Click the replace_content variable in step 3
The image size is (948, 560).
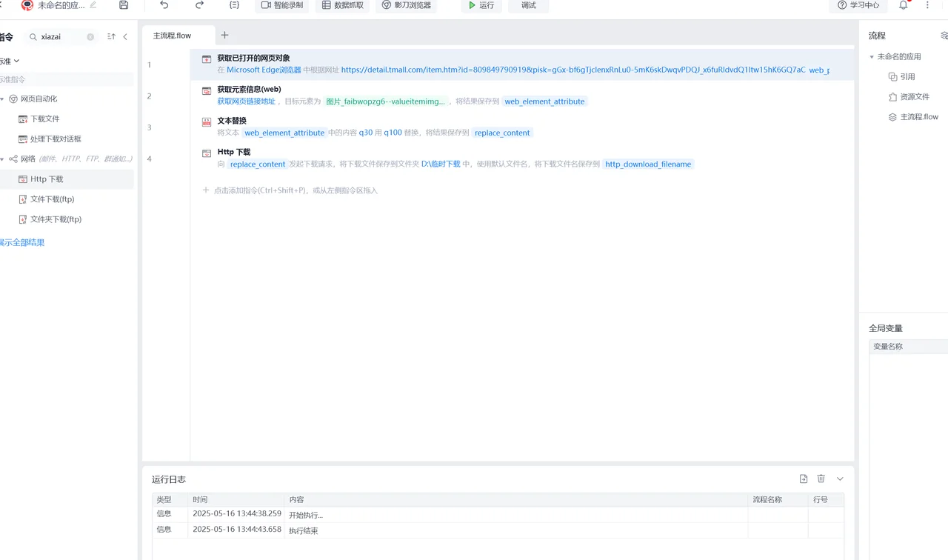tap(502, 133)
